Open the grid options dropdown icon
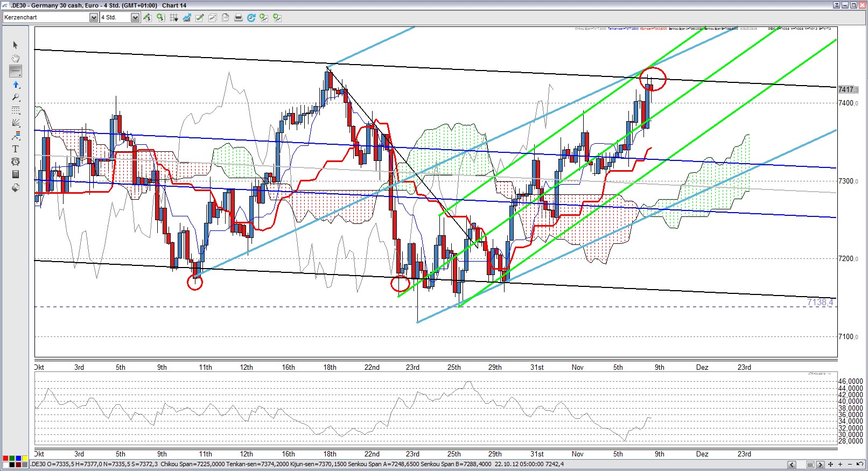 click(174, 18)
